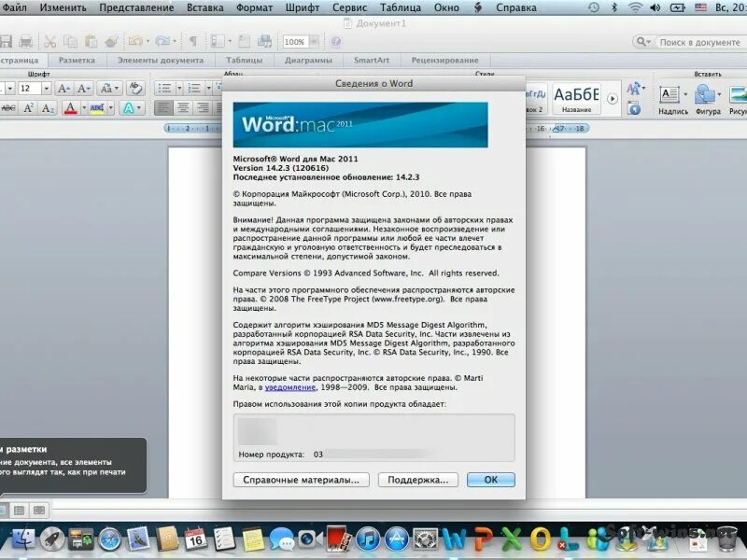Viewport: 747px width, 560px height.
Task: Switch to the publishing layout view button at the bottom
Action: pos(39,511)
